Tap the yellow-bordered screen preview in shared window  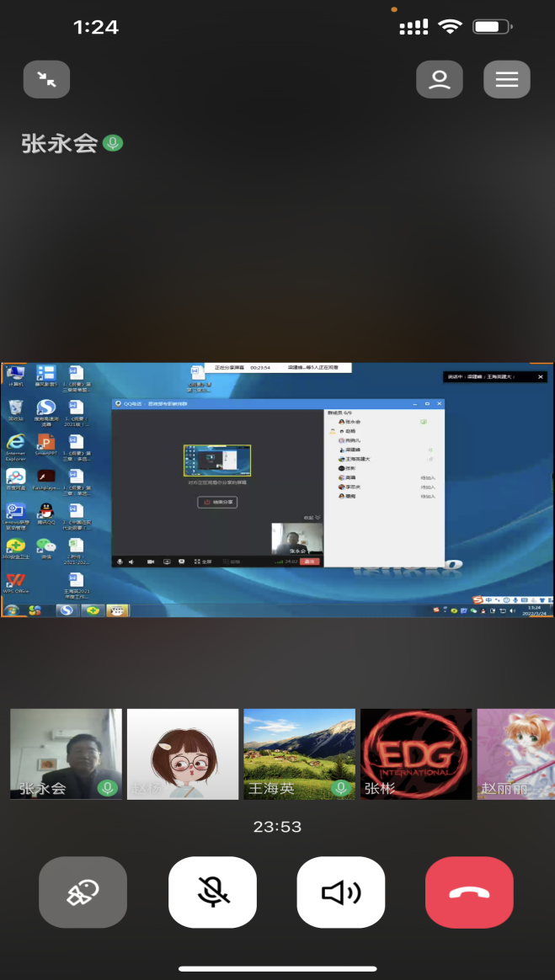tap(217, 461)
